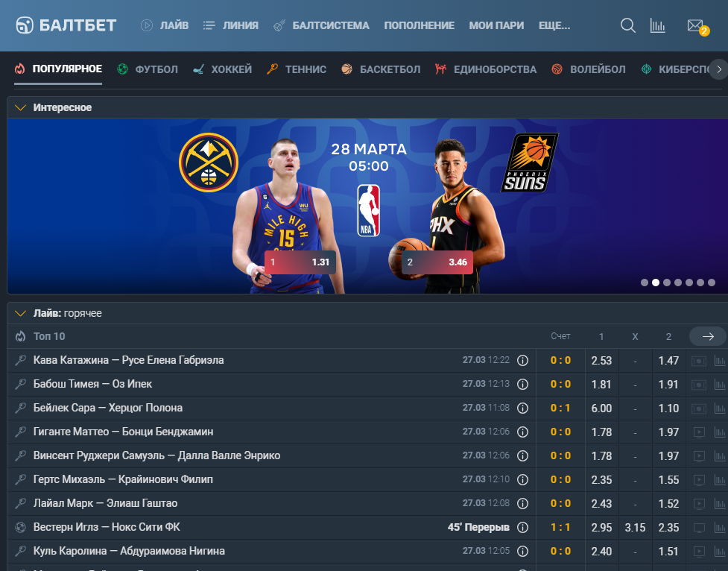Select the Теннис tab
This screenshot has height=571, width=728.
tap(297, 69)
